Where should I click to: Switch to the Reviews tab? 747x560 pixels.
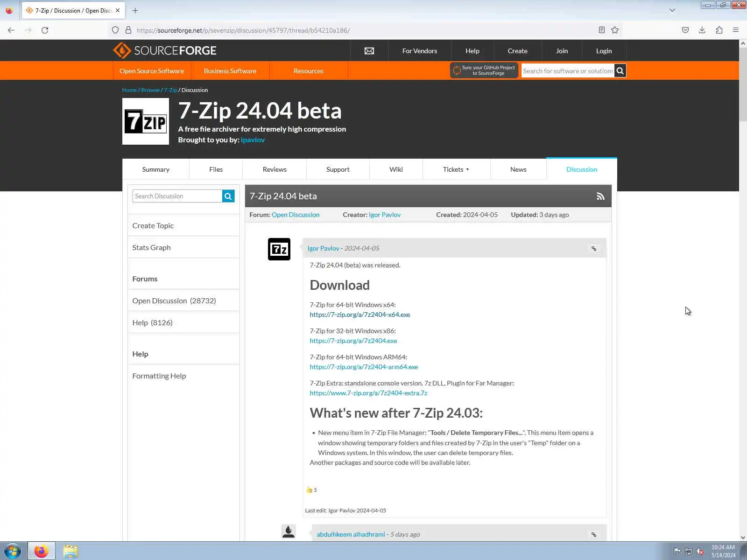click(x=275, y=169)
